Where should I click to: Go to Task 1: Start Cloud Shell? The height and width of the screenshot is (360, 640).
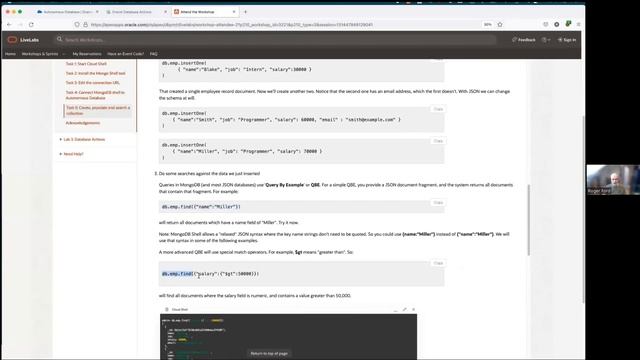coord(86,64)
